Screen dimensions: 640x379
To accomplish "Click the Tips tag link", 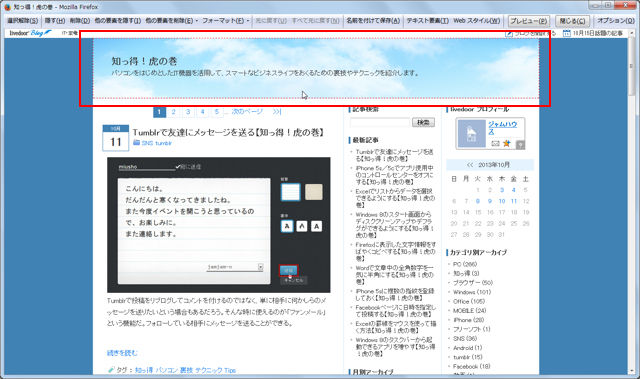I will click(230, 370).
